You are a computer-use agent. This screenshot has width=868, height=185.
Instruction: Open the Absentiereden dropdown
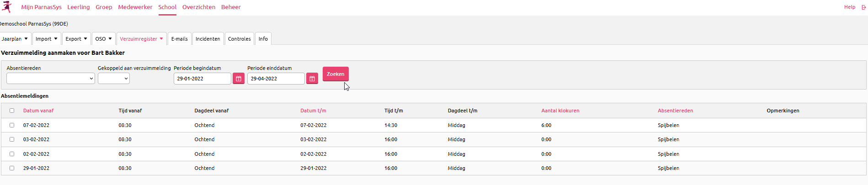pyautogui.click(x=50, y=79)
